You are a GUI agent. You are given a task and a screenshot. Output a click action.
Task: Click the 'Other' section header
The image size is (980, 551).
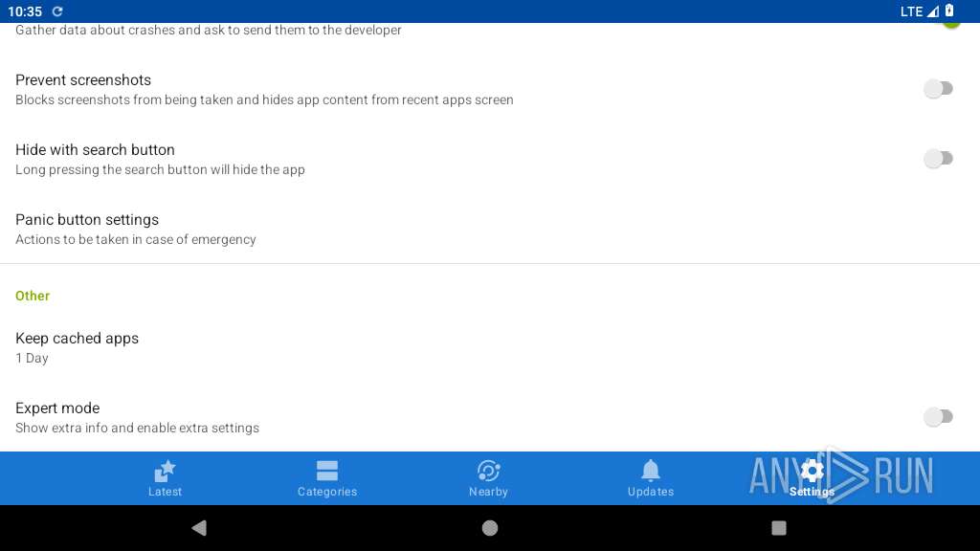click(33, 296)
